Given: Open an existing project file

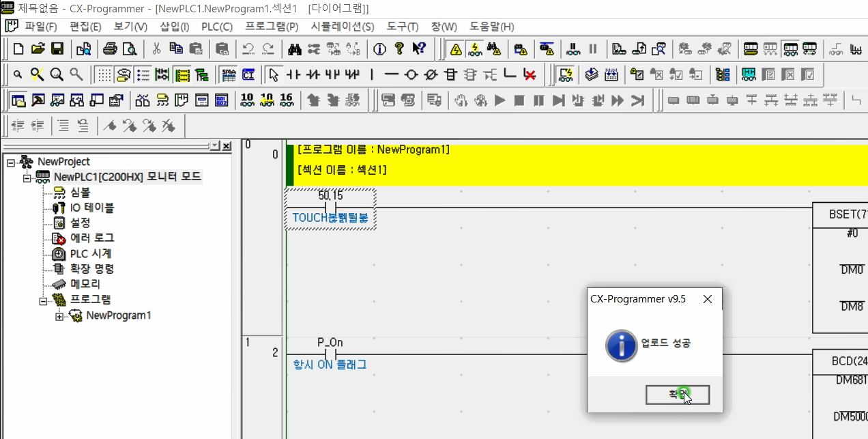Looking at the screenshot, I should (38, 48).
